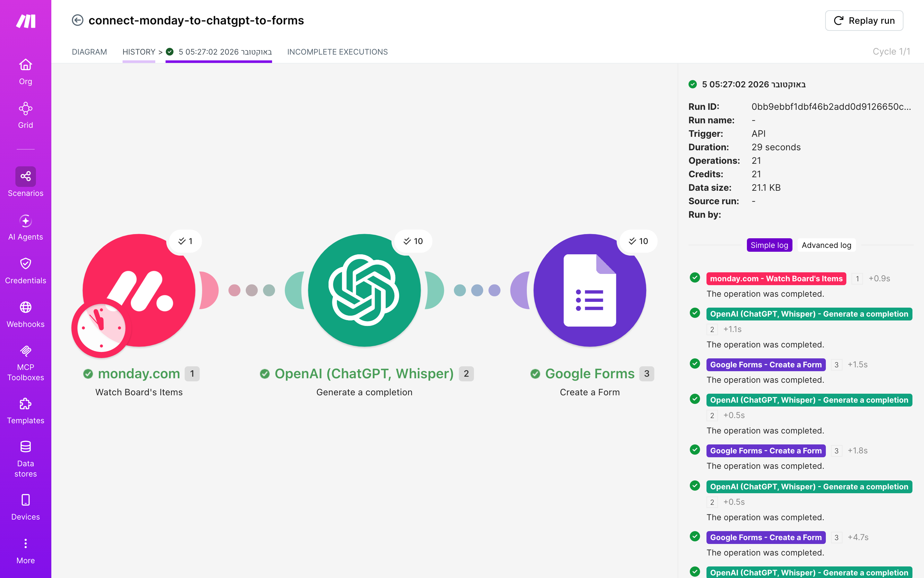Click the OpenAI ChatGPT module circle
924x578 pixels.
[364, 290]
